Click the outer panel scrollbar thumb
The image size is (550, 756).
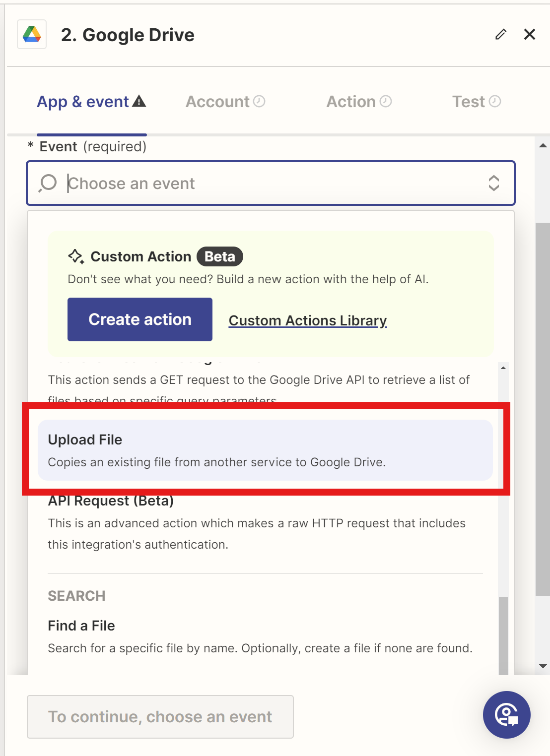click(x=543, y=409)
